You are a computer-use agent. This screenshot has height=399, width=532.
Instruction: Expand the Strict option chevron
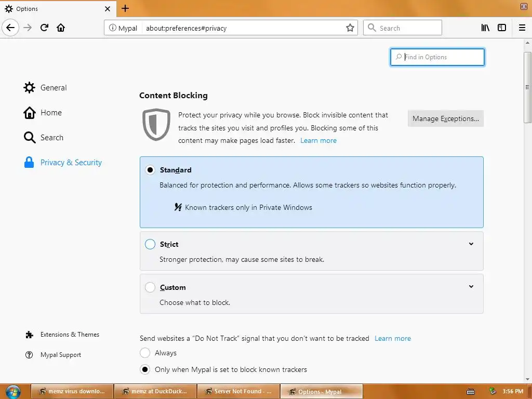pos(471,244)
